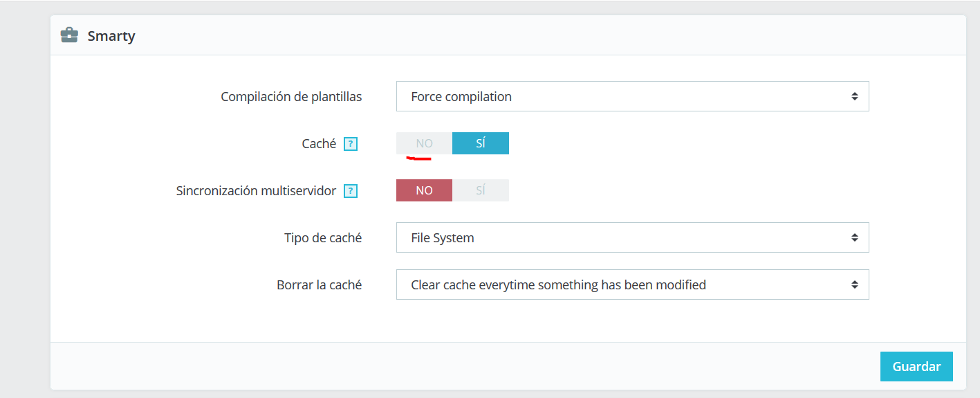Click the Smarty panel heading
This screenshot has height=398, width=980.
[x=111, y=36]
